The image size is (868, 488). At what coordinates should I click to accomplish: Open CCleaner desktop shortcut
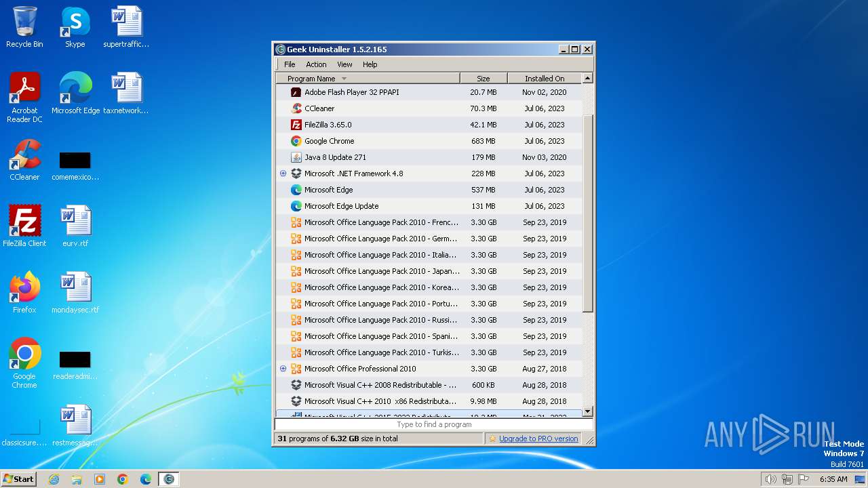24,160
